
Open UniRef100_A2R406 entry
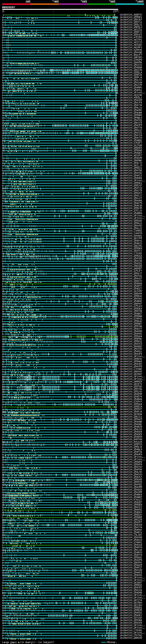(x=131, y=50)
